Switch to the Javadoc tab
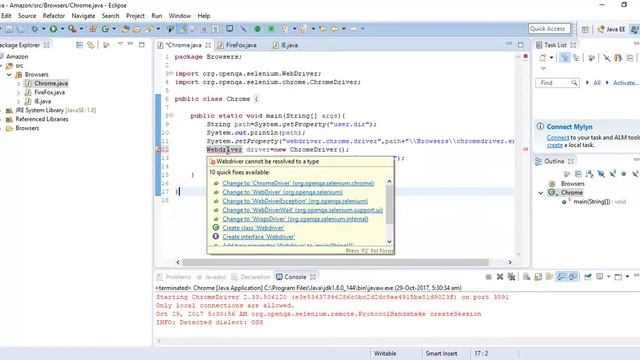 click(211, 277)
